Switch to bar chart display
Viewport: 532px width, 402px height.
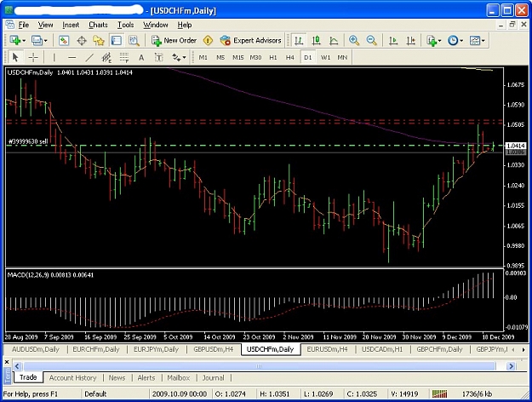pyautogui.click(x=299, y=41)
